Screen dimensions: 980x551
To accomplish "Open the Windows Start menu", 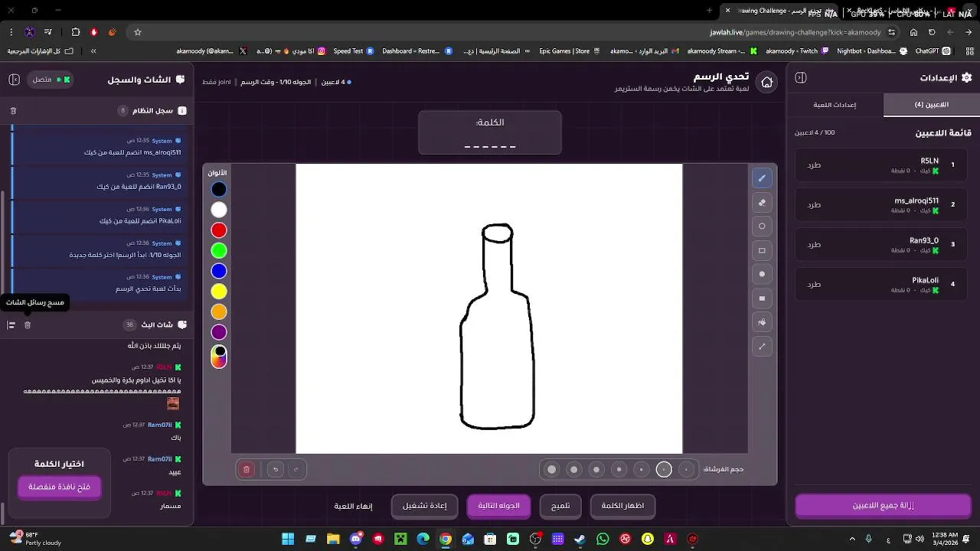I will tap(288, 539).
